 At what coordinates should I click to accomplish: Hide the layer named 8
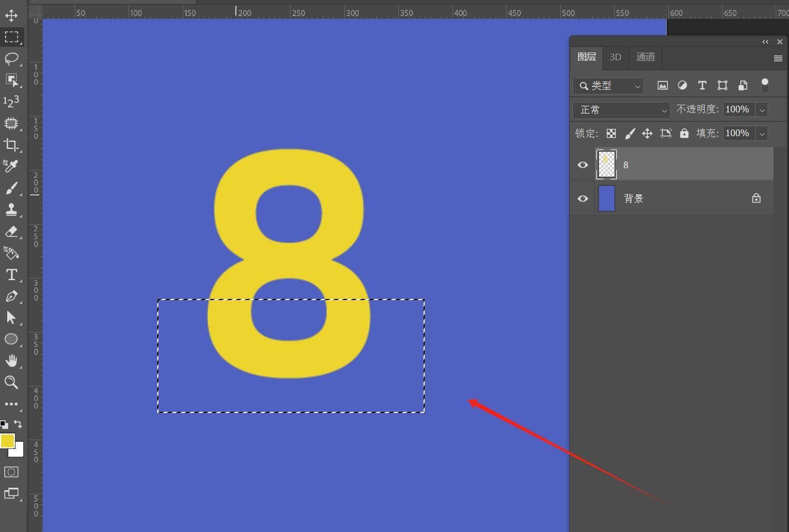pyautogui.click(x=582, y=165)
